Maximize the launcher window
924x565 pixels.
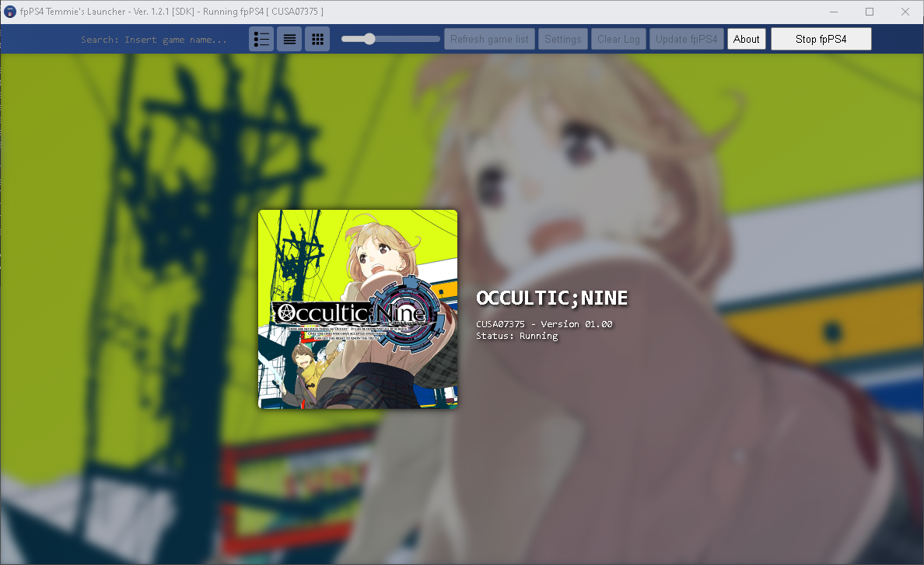click(x=869, y=12)
